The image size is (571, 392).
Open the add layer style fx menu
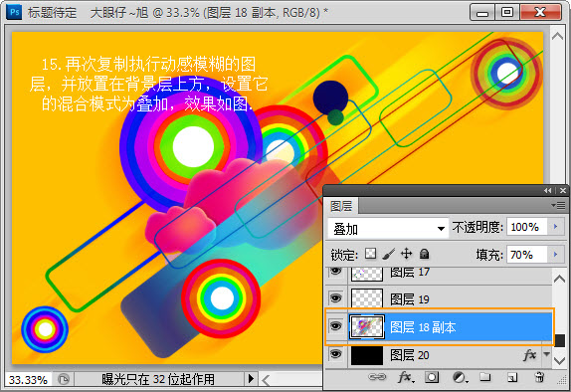click(x=406, y=377)
